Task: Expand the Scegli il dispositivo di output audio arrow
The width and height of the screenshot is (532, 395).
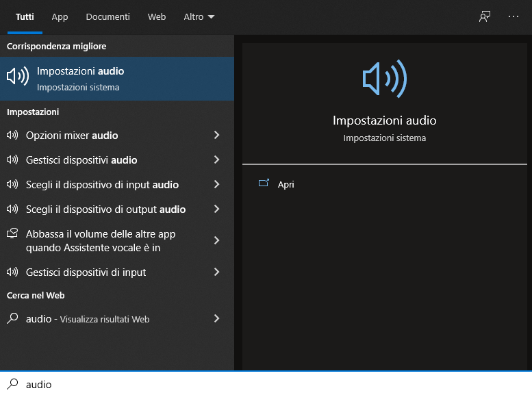Action: [216, 209]
